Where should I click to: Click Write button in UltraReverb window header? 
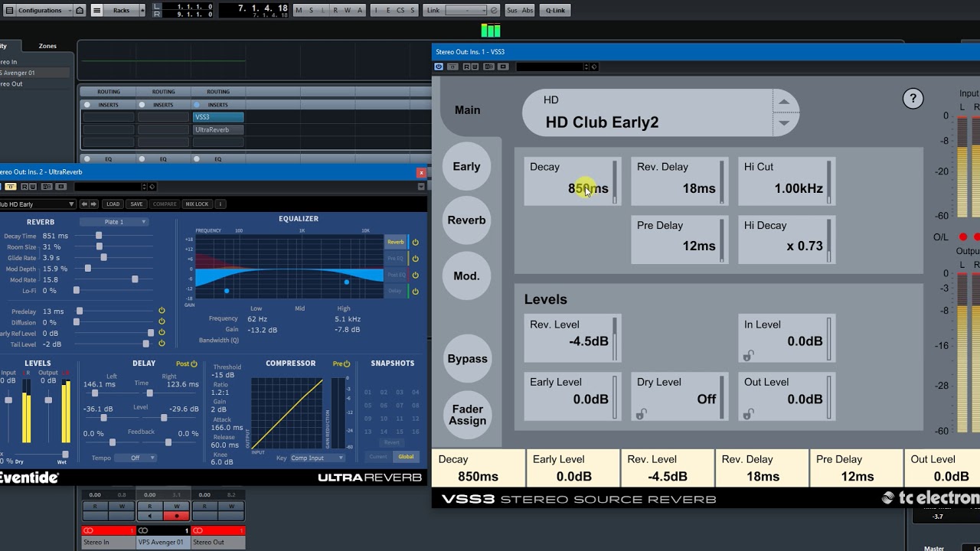click(x=33, y=187)
